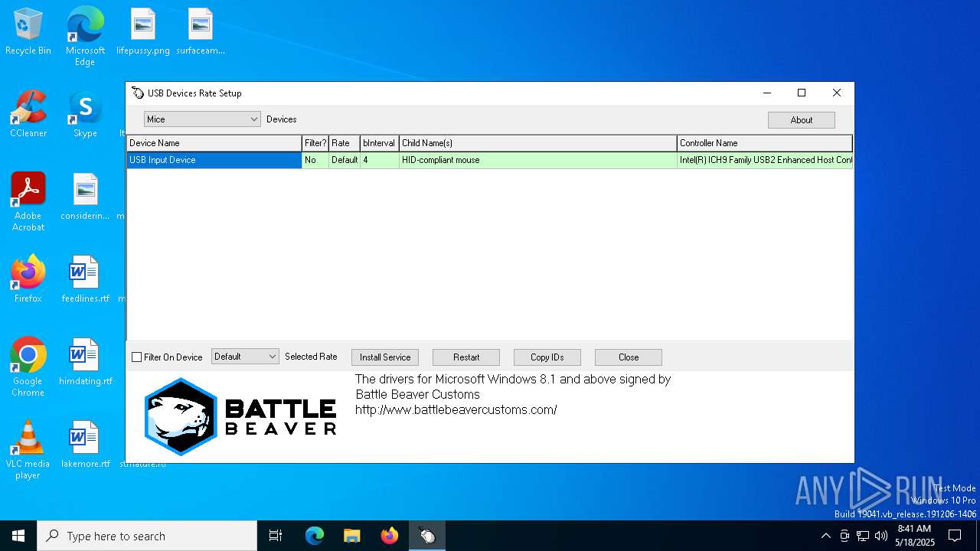Open Edge from the taskbar
The image size is (980, 551).
(x=315, y=536)
